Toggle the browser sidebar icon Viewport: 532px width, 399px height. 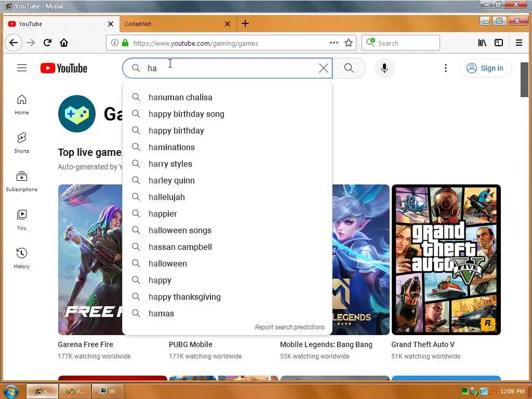pos(498,43)
